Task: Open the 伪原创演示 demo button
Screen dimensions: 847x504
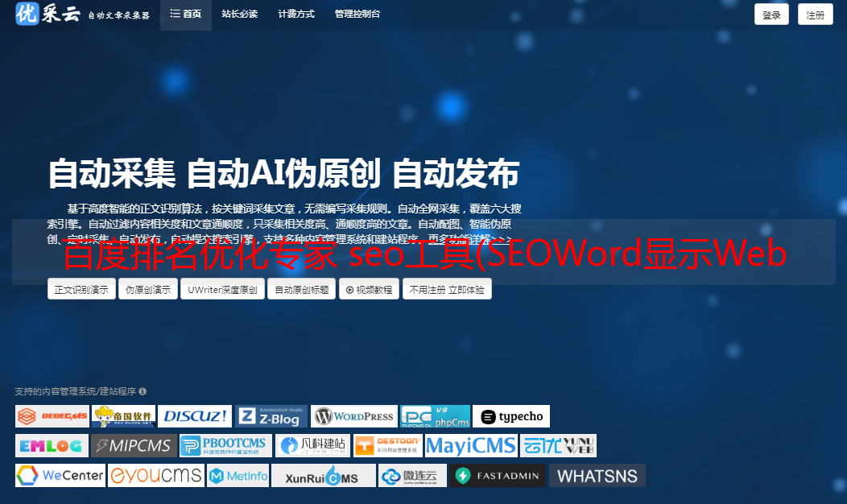Action: pos(148,289)
